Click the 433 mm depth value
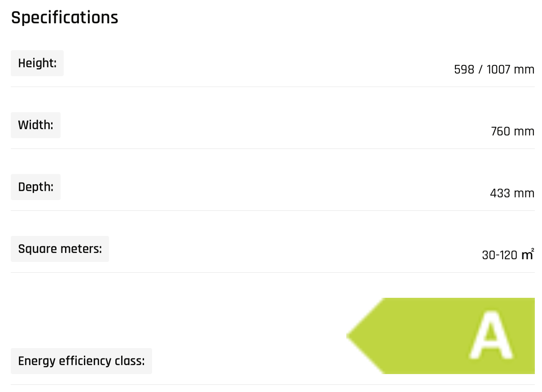 coord(512,193)
